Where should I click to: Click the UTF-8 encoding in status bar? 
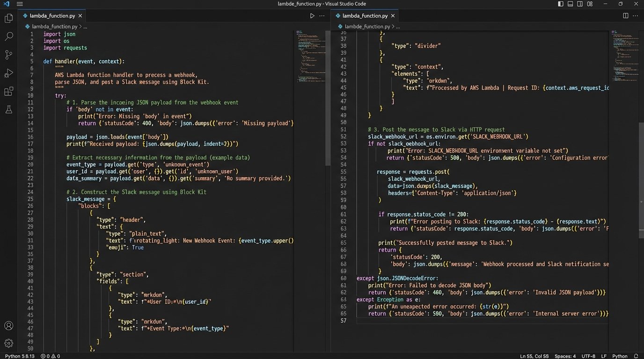[x=588, y=356]
